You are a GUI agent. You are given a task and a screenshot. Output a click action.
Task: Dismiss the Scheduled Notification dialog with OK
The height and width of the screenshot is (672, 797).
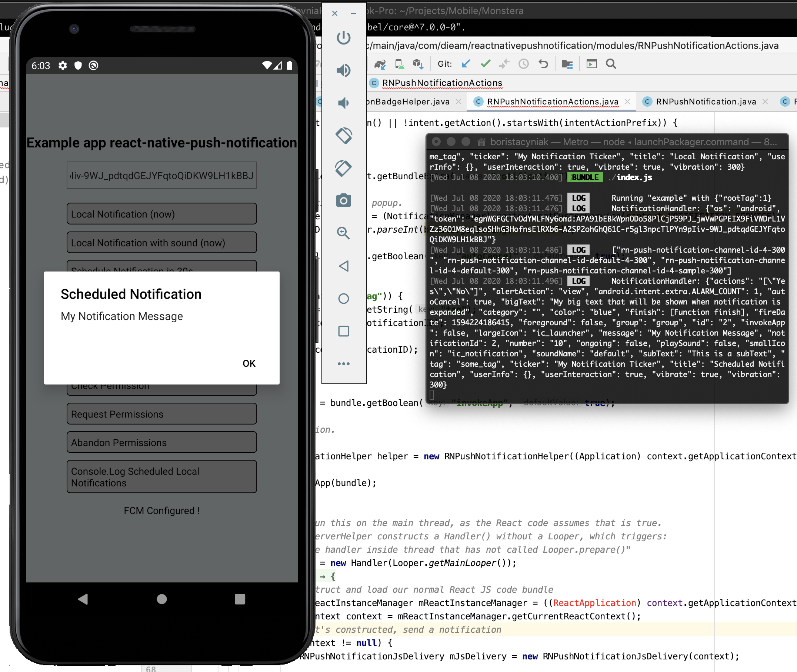249,363
